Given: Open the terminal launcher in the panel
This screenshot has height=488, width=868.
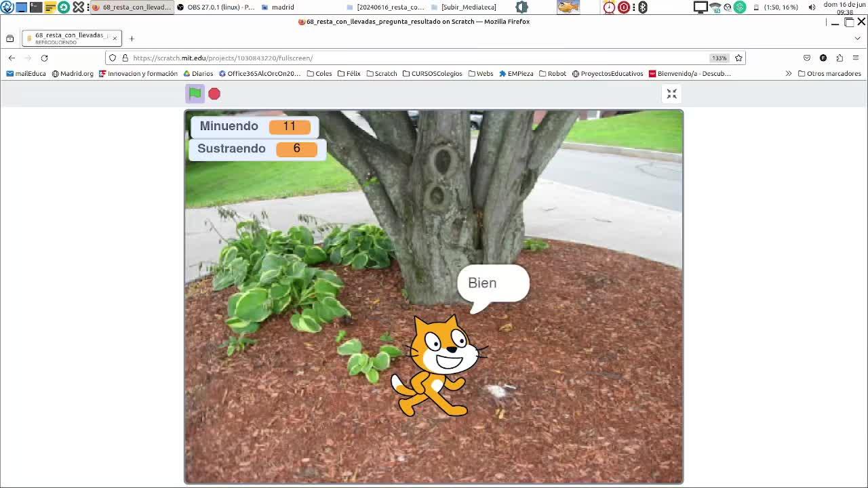Looking at the screenshot, I should 36,7.
